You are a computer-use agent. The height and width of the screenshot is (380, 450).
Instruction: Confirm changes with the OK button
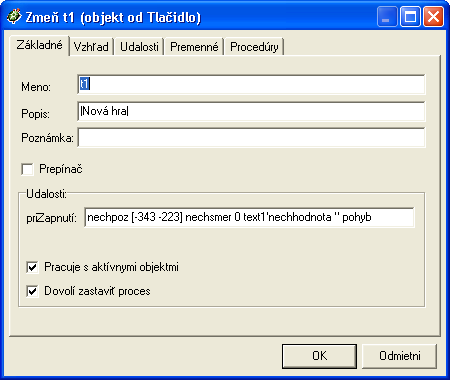319,356
